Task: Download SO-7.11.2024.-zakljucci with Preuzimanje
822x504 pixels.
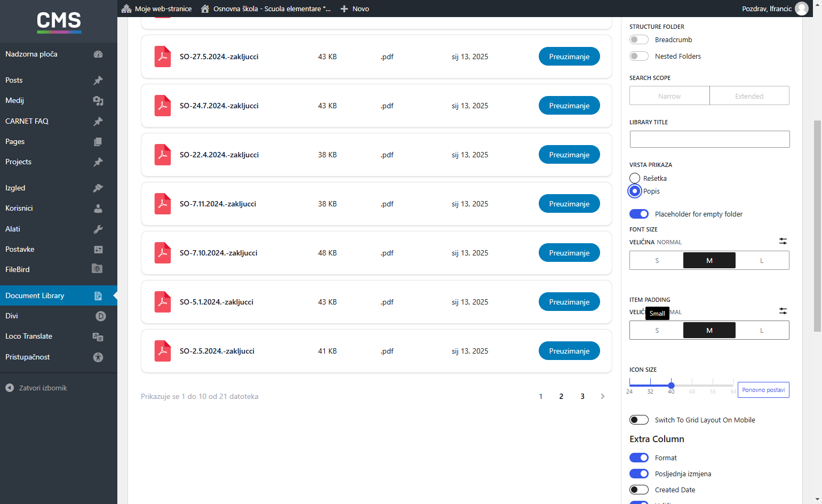Action: 569,204
